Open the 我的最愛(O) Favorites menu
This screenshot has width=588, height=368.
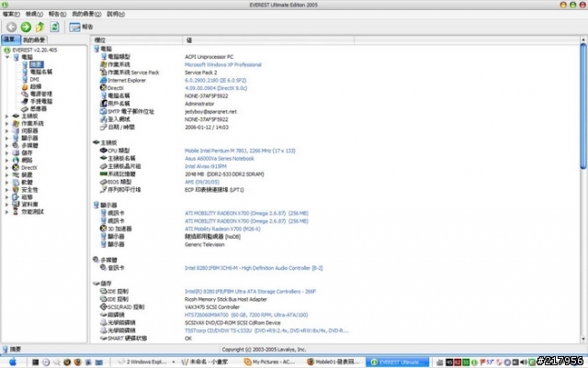tap(86, 14)
